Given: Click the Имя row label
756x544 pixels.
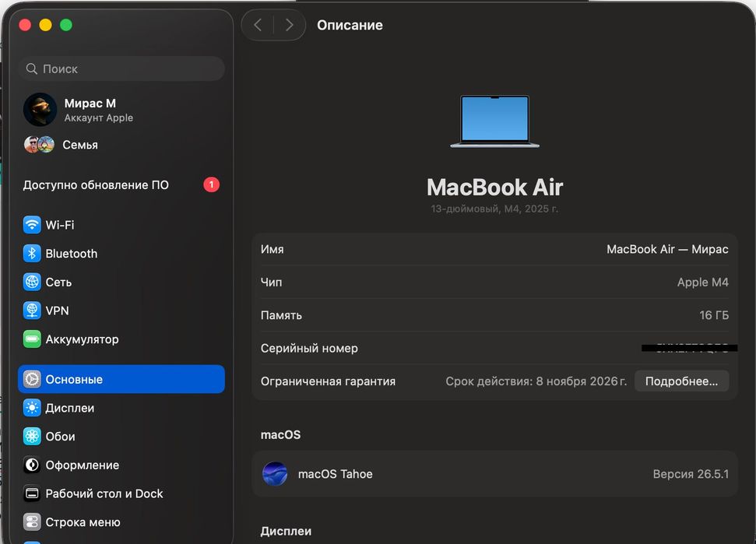Looking at the screenshot, I should [272, 249].
